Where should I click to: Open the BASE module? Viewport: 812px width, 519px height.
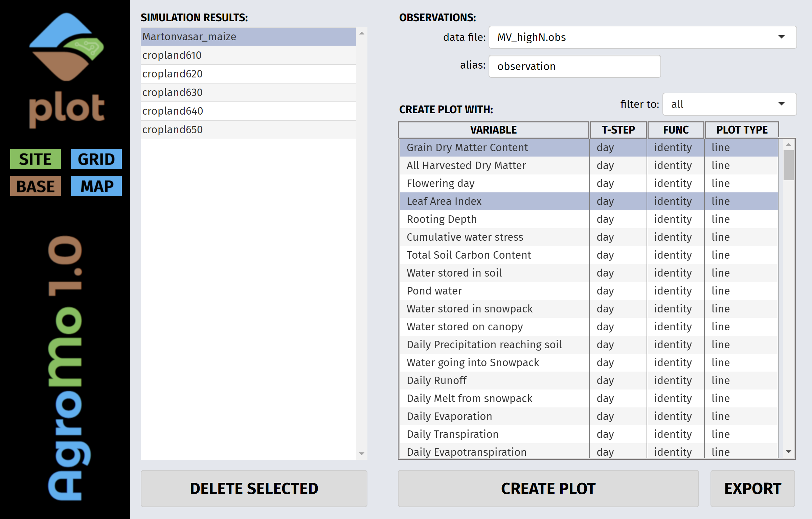[36, 186]
